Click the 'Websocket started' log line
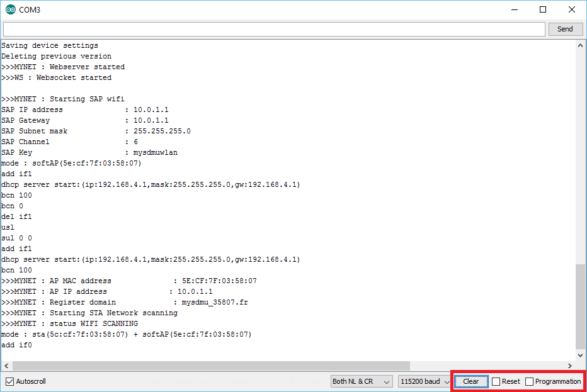This screenshot has width=587, height=392. click(x=57, y=78)
